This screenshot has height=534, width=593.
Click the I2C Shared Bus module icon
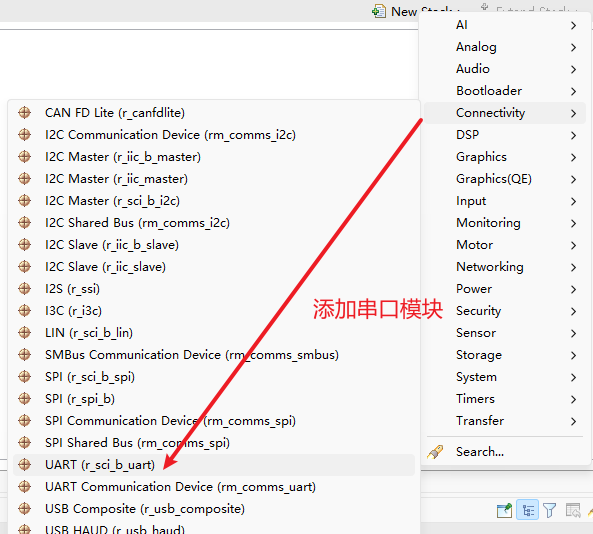pos(25,222)
